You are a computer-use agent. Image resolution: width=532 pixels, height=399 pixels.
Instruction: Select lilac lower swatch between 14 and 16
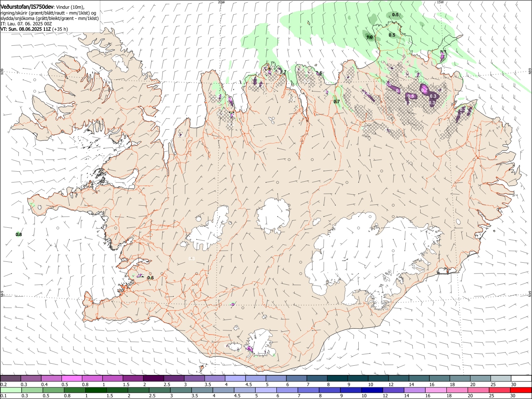point(415,390)
